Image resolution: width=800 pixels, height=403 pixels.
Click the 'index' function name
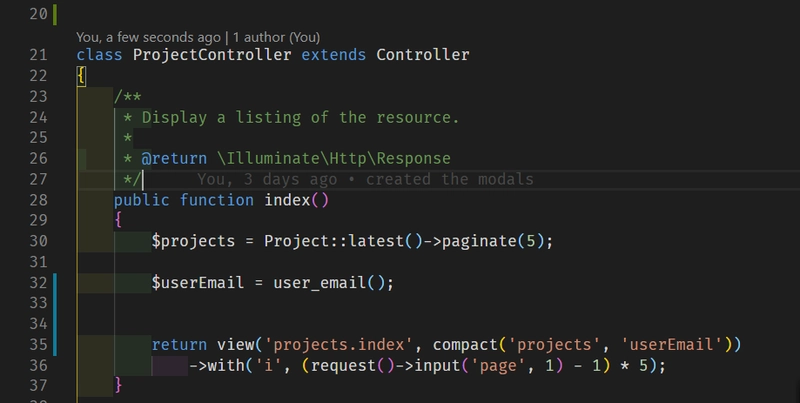[x=287, y=200]
